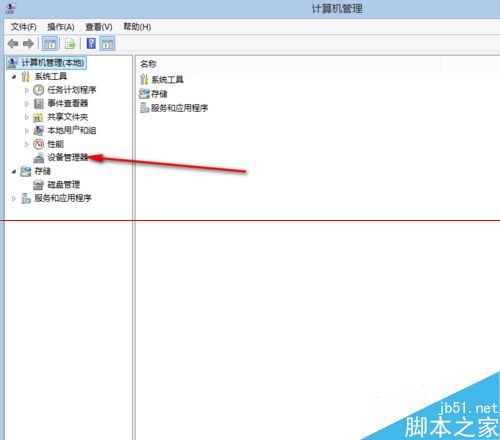Viewport: 500px width, 440px height.
Task: Toggle the show/hide action pane icon
Action: tap(107, 44)
